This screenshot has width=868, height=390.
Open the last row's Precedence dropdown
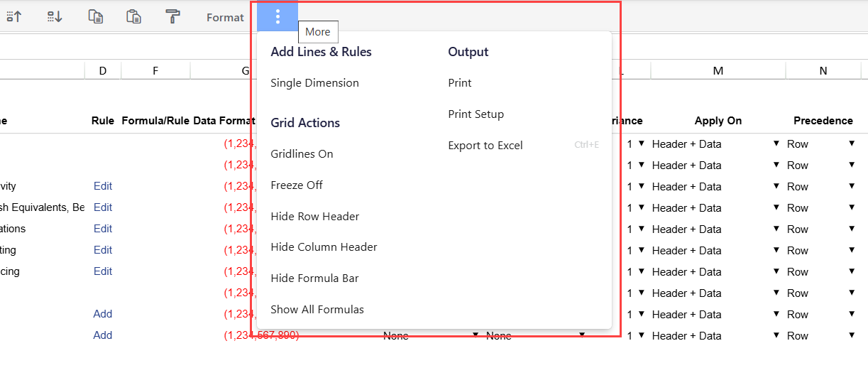852,335
